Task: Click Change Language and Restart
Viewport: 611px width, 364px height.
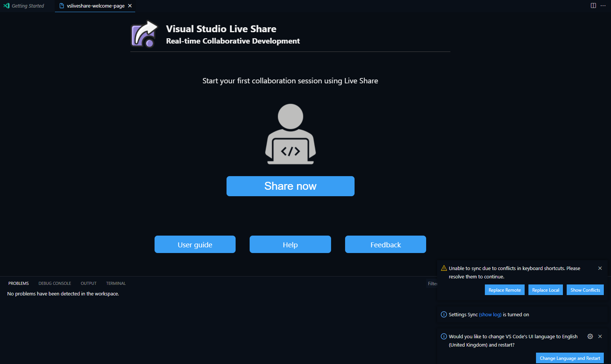Action: coord(570,358)
